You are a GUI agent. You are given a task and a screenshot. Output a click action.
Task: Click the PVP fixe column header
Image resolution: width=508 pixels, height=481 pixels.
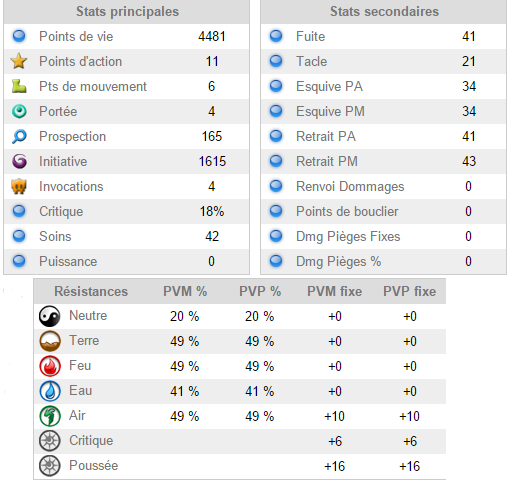(409, 291)
